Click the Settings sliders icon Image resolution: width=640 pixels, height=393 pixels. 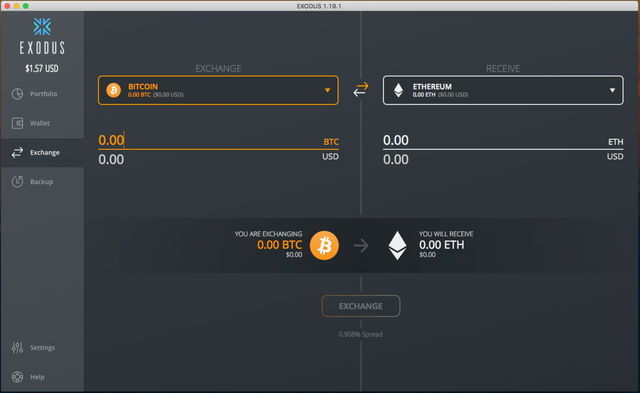click(17, 347)
